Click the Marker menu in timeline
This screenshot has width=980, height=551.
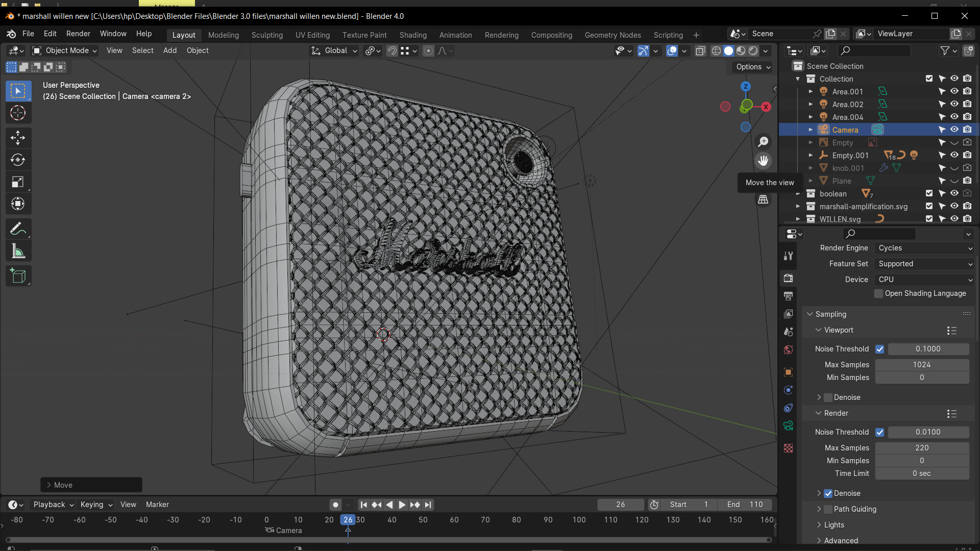coord(157,505)
